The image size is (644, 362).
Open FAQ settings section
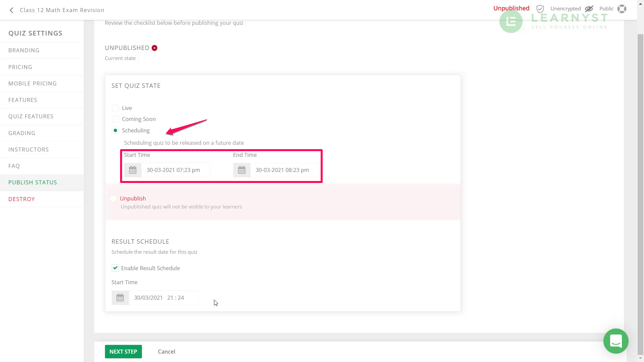click(42, 166)
